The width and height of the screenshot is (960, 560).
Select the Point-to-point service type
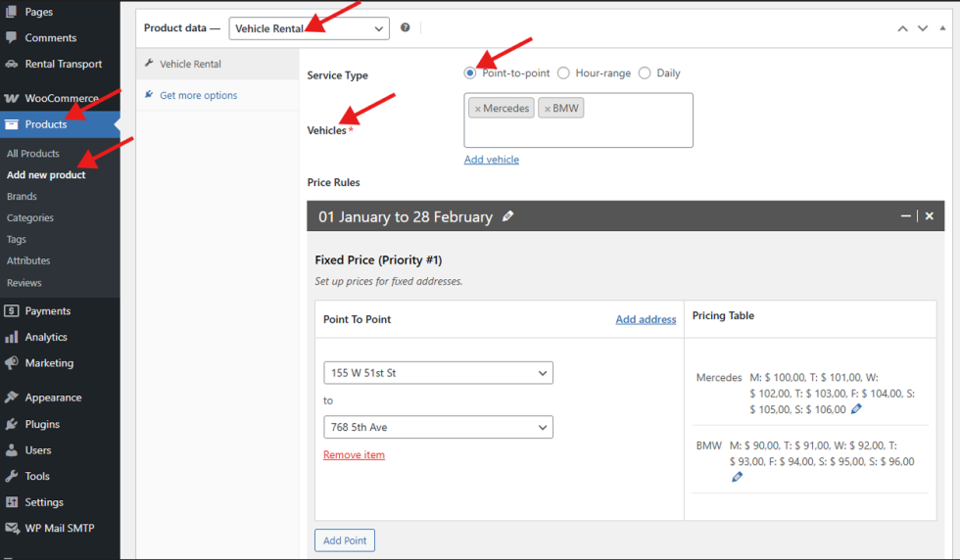click(x=470, y=72)
